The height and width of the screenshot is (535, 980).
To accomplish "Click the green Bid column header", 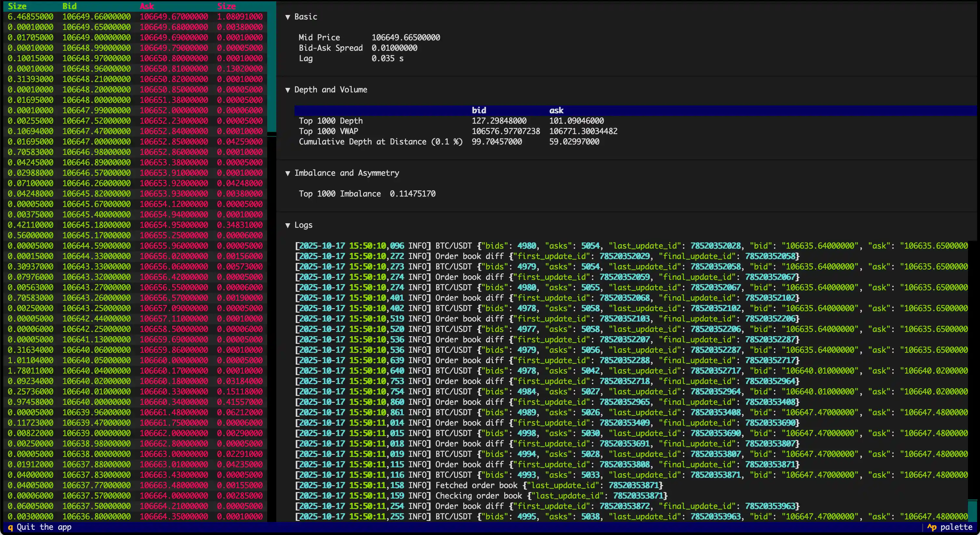I will coord(69,6).
